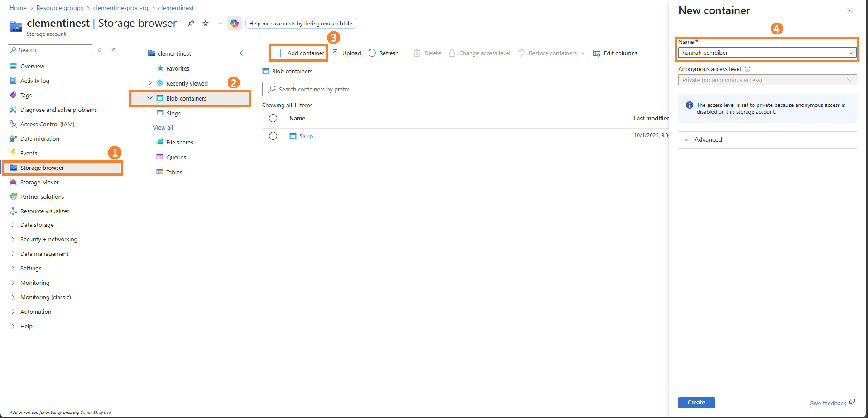Close the New container panel
The width and height of the screenshot is (868, 418).
point(850,10)
